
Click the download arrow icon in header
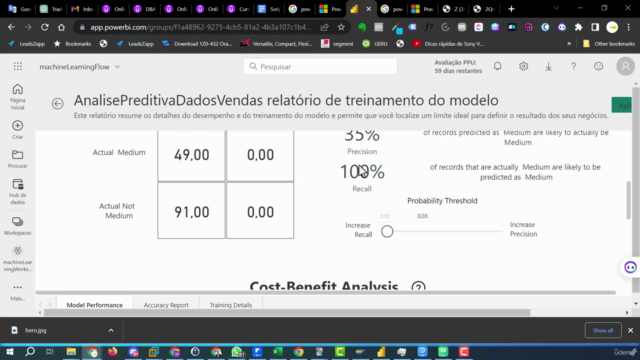(x=549, y=66)
